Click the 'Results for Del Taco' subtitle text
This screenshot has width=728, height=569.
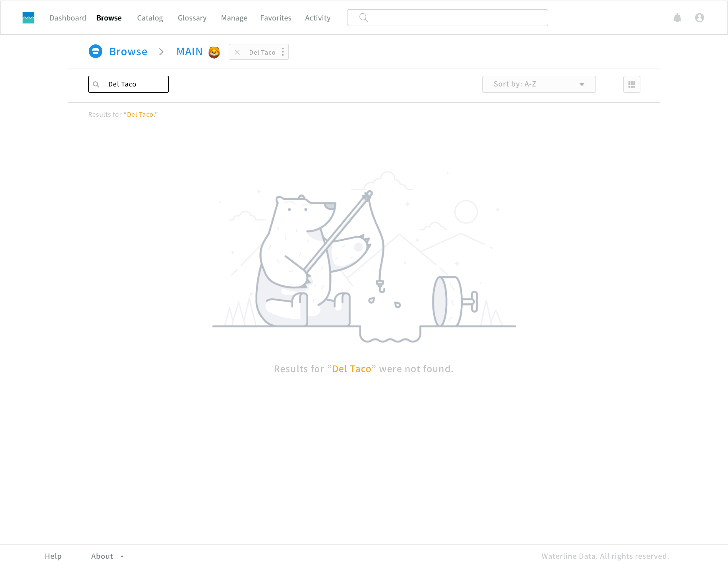pyautogui.click(x=123, y=114)
